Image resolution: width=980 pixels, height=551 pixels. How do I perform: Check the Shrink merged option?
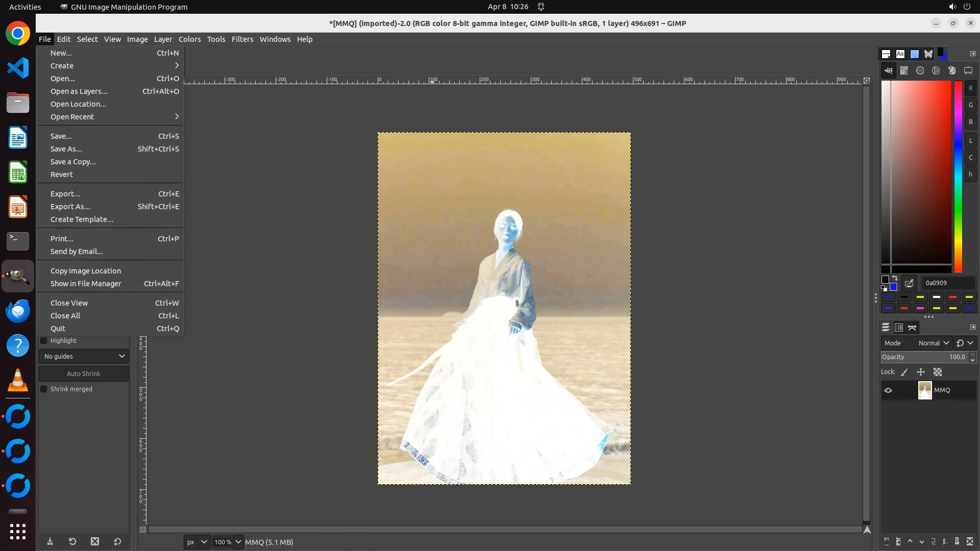coord(44,389)
